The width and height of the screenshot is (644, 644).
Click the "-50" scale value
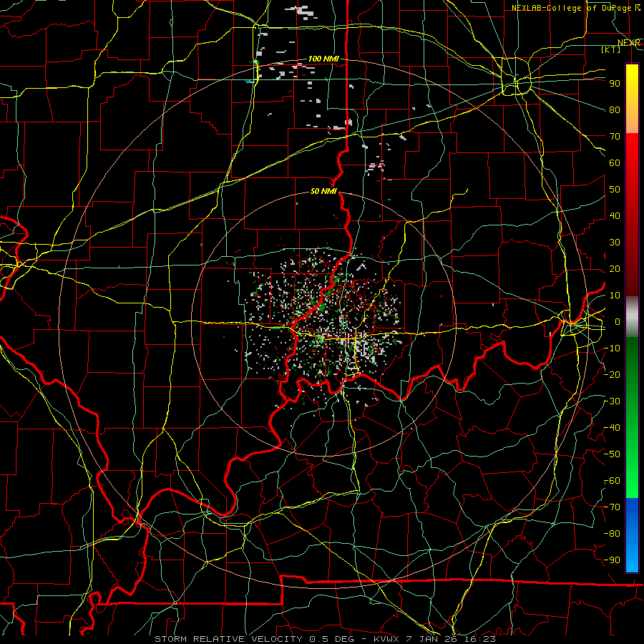click(612, 454)
